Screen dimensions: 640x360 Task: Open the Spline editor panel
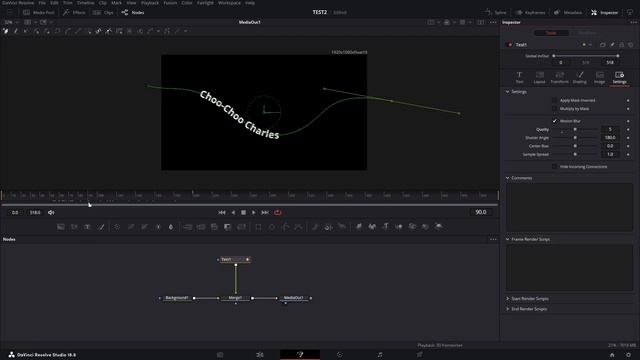[496, 13]
